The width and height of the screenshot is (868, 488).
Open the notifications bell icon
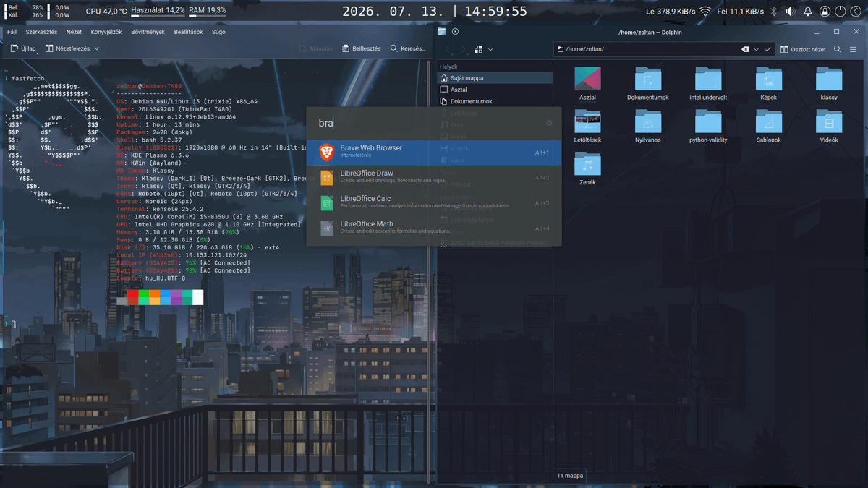[x=807, y=11]
